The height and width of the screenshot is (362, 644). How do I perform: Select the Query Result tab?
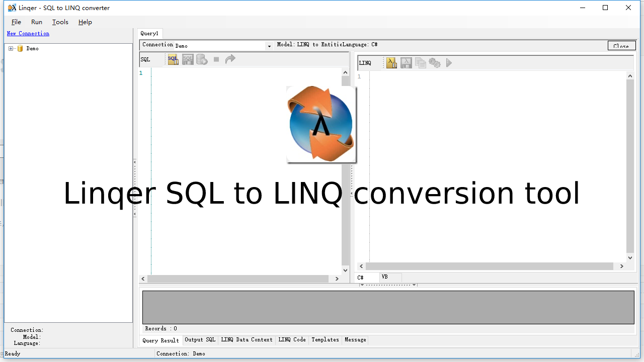160,340
